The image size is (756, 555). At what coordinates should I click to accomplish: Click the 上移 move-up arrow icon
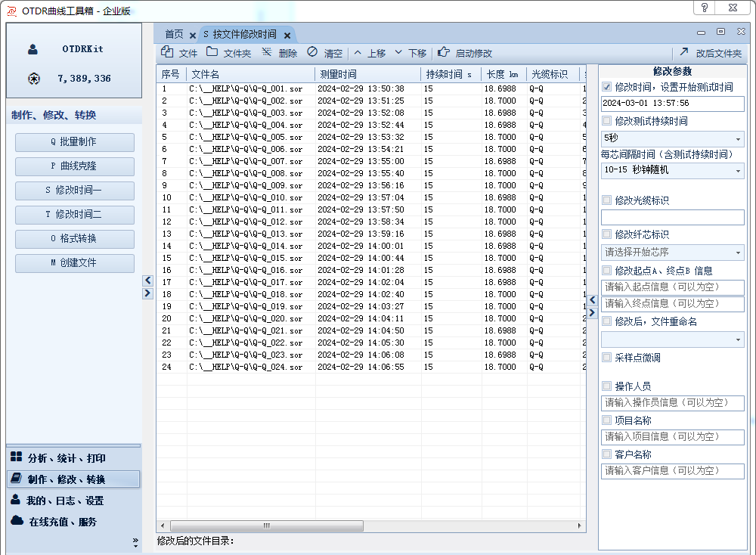coord(358,52)
